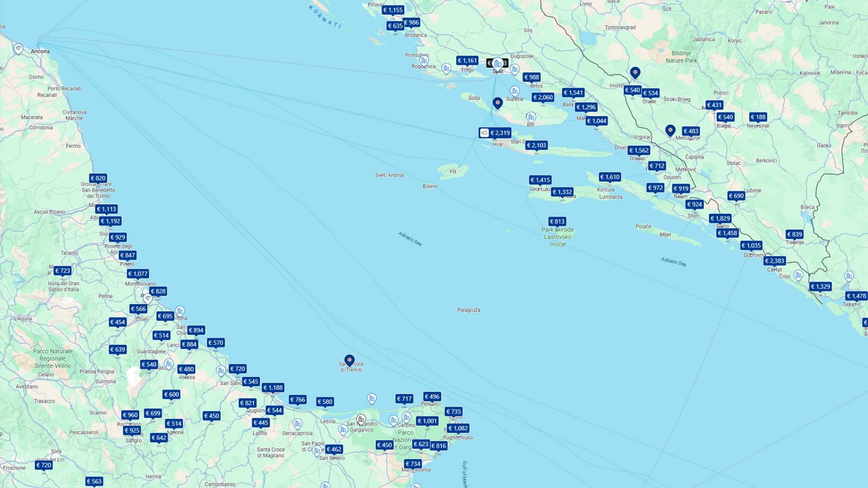Select the hotel pin icon over Split
The image size is (868, 488).
[x=497, y=63]
